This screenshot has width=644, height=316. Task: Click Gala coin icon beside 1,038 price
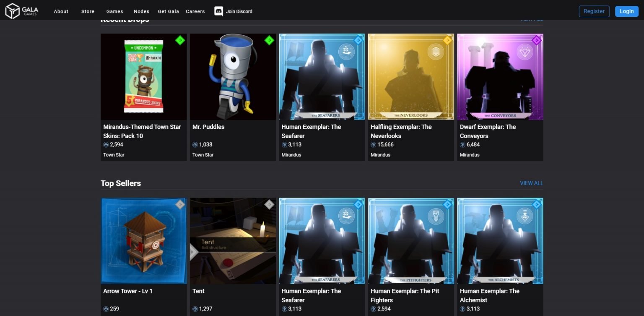(195, 145)
